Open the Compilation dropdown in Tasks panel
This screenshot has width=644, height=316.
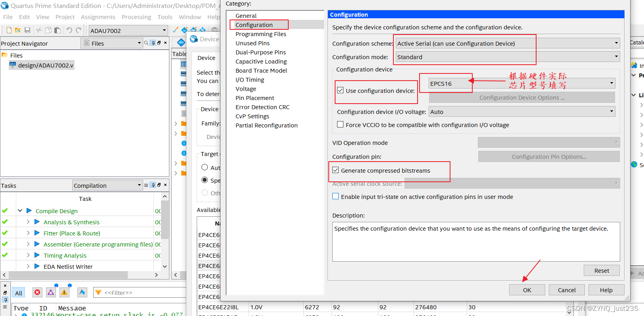(x=107, y=185)
